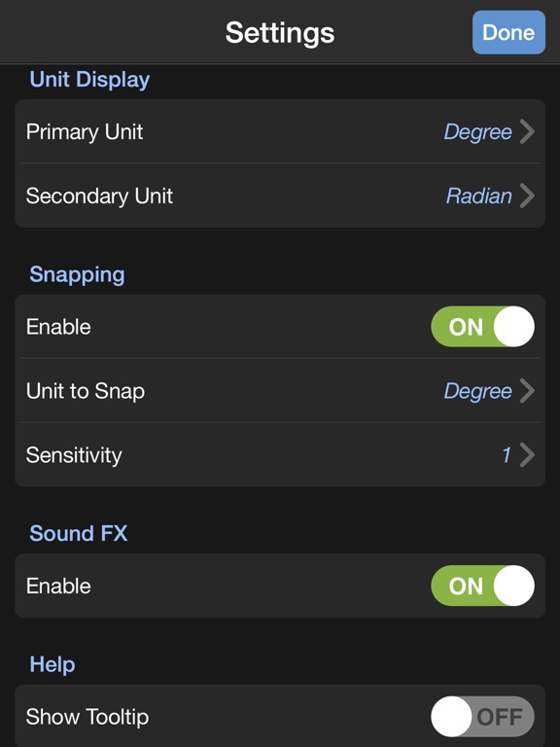Turn off the Sound FX Enable switch
This screenshot has height=747, width=560.
pos(482,586)
